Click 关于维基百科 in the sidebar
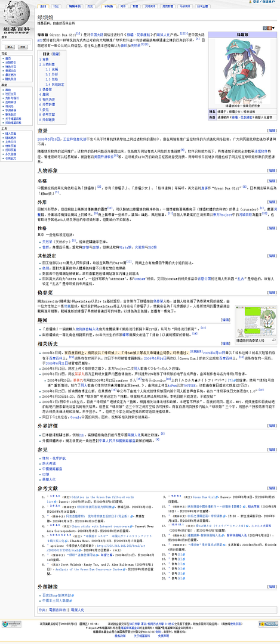 point(13,118)
